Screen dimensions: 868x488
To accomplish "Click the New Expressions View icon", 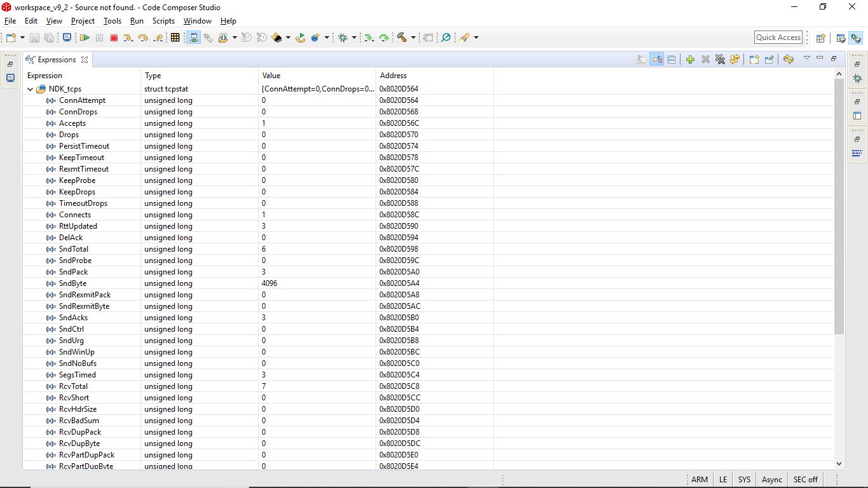I will tap(754, 59).
